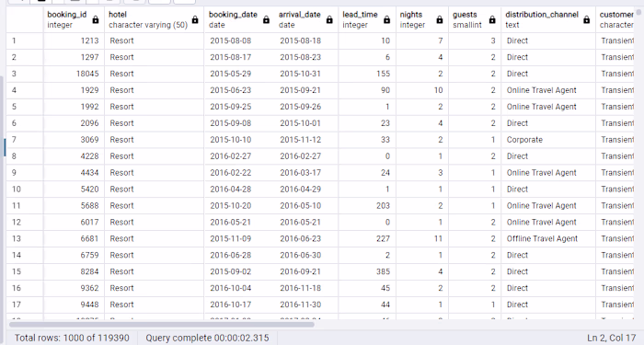The image size is (644, 345).
Task: Select entire row 17 via its row number
Action: 25,305
